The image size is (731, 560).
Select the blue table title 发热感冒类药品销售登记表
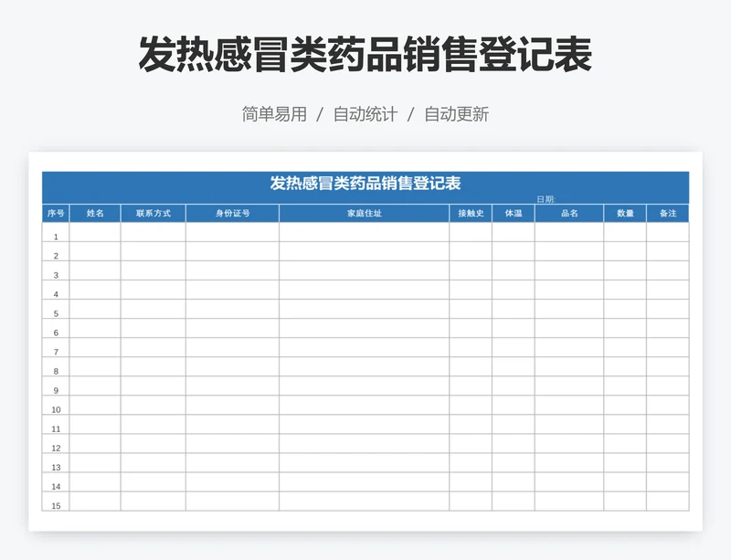click(365, 184)
